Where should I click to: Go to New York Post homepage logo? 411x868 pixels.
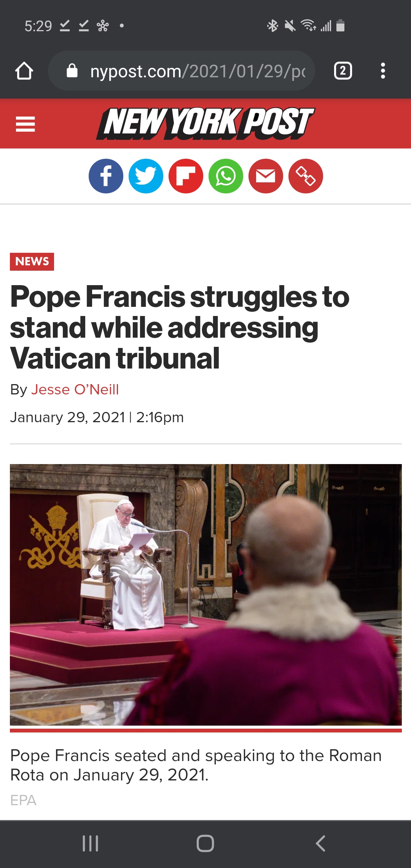pos(205,123)
